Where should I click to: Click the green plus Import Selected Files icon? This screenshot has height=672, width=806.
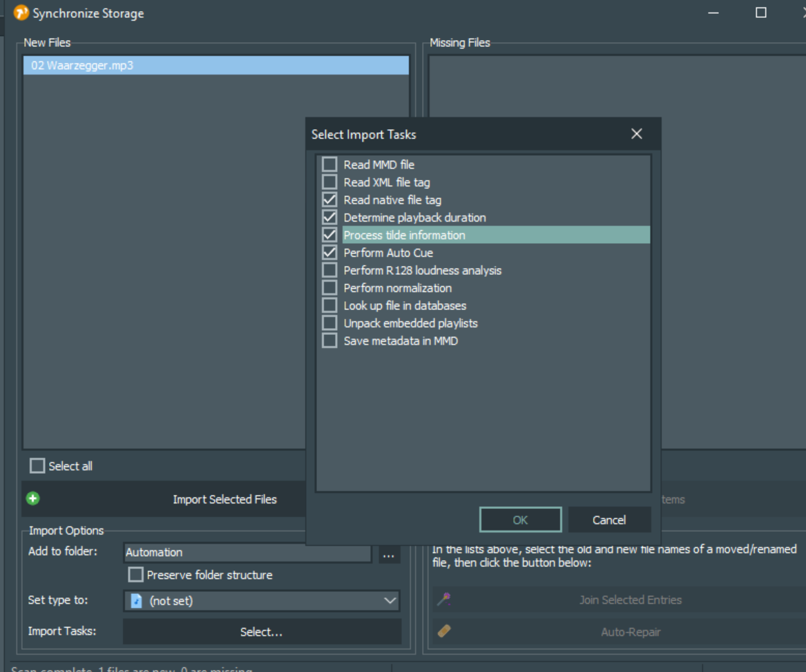pyautogui.click(x=32, y=499)
